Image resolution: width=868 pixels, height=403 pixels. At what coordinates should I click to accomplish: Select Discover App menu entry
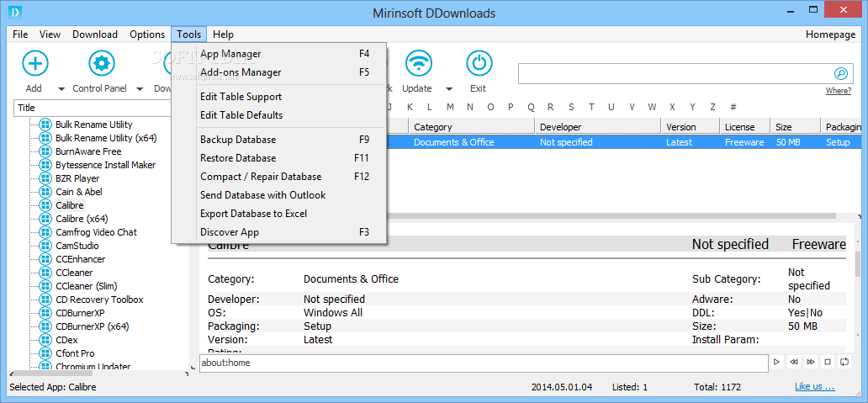coord(279,232)
